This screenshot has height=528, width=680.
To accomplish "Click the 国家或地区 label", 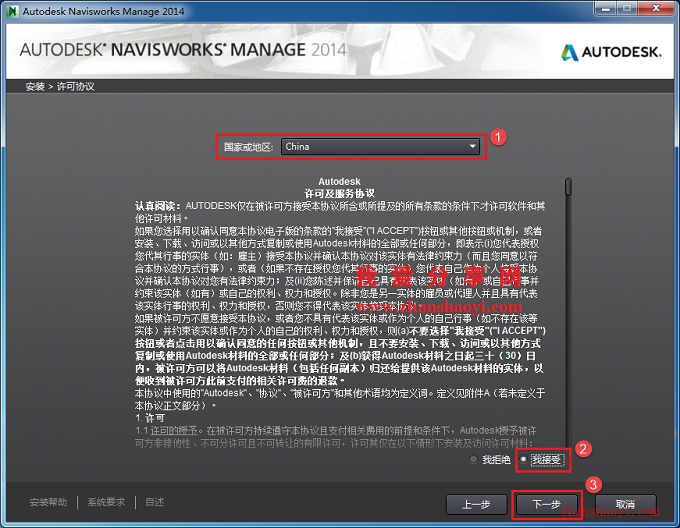I will click(x=248, y=147).
